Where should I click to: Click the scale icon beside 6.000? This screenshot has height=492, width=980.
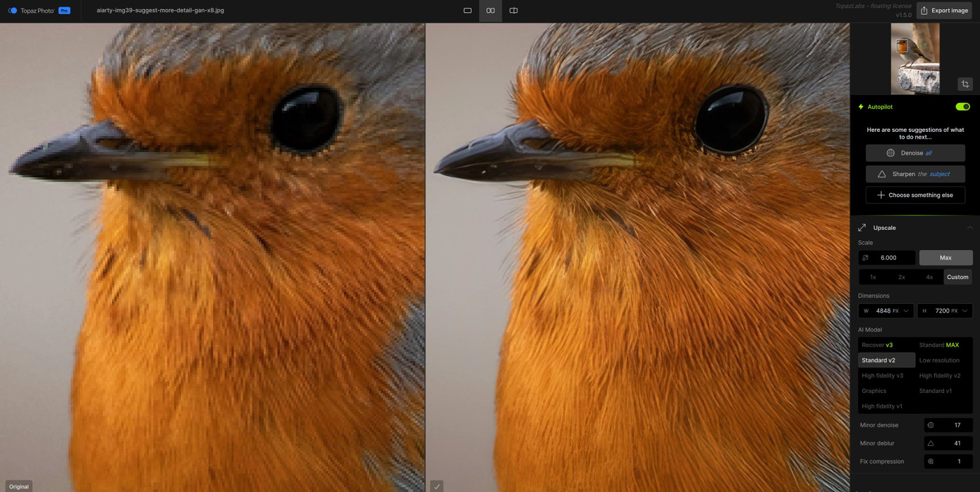click(x=866, y=258)
